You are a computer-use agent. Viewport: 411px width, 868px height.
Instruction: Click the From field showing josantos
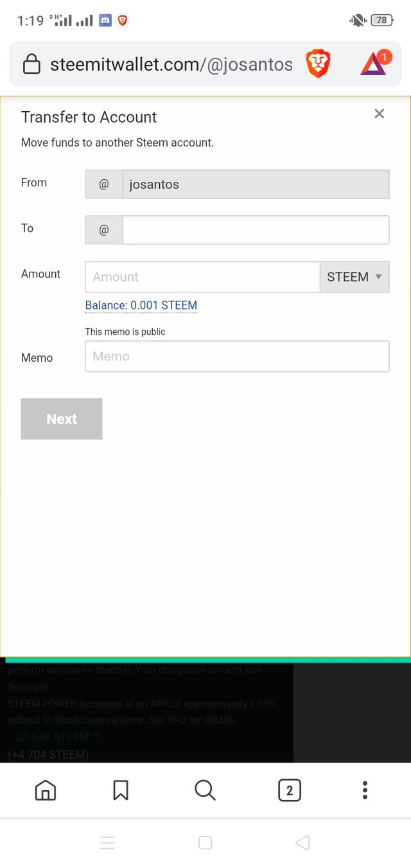pyautogui.click(x=256, y=184)
